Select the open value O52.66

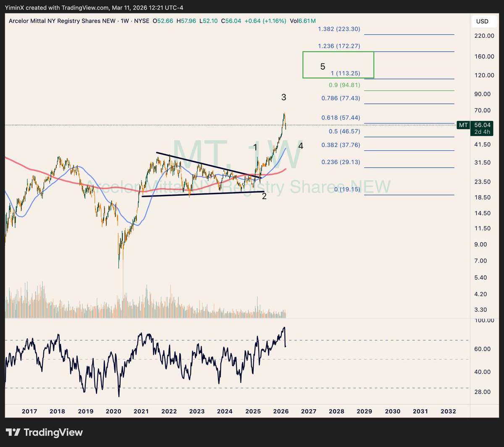pos(164,21)
